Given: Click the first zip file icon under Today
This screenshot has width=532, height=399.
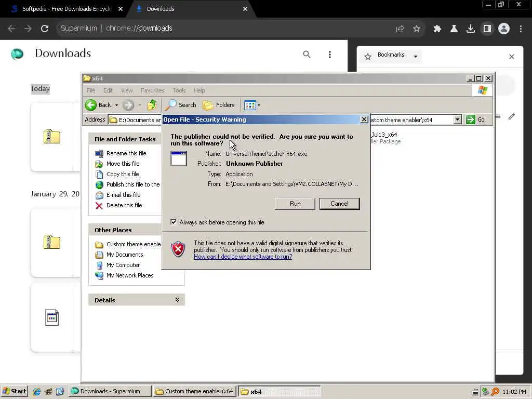Looking at the screenshot, I should click(x=52, y=137).
